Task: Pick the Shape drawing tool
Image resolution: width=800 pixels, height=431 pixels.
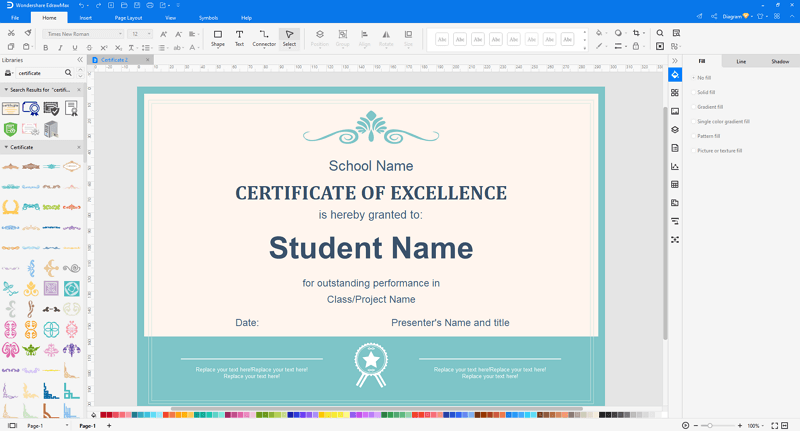Action: coord(218,38)
